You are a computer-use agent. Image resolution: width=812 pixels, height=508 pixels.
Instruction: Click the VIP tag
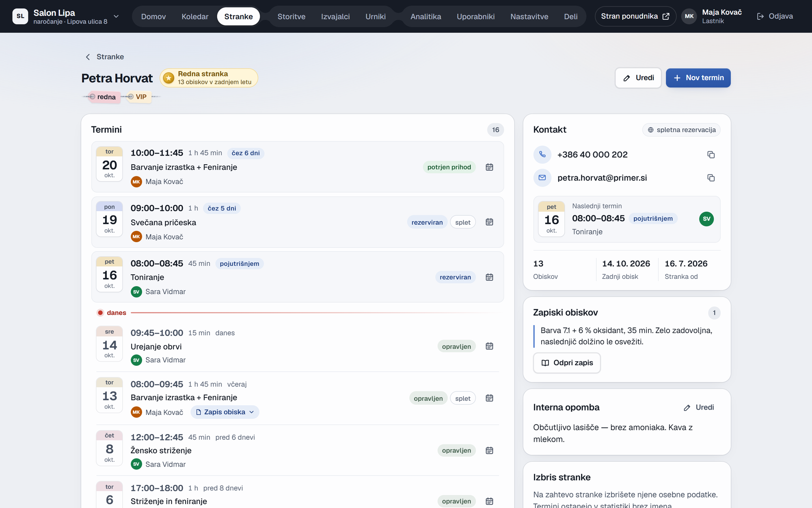coord(140,97)
